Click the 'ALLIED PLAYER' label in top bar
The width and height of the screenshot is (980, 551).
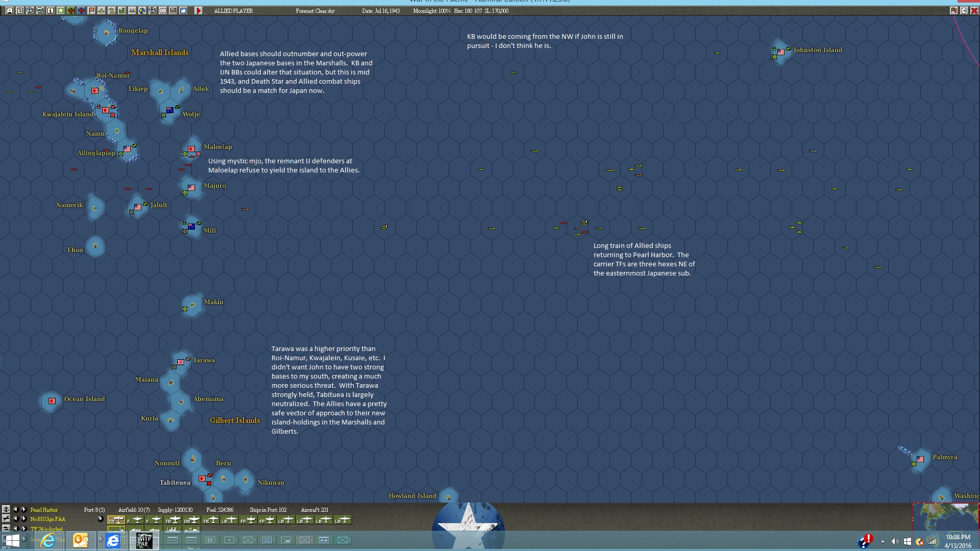coord(234,11)
